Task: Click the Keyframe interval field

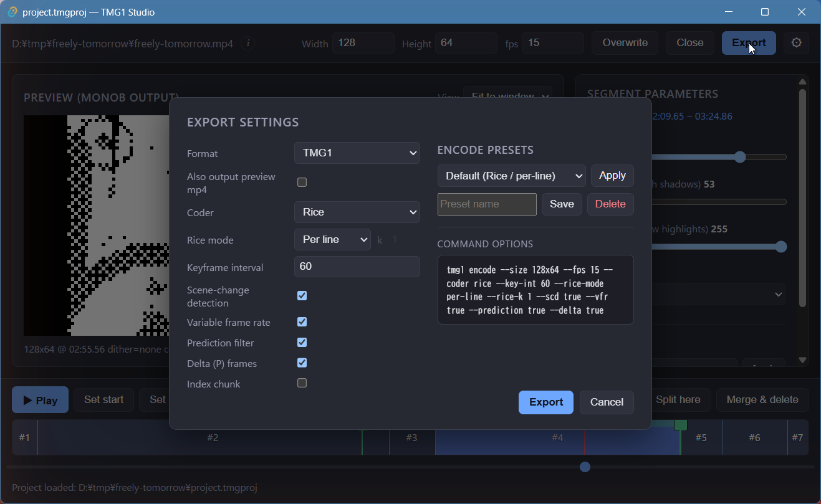Action: pyautogui.click(x=357, y=267)
